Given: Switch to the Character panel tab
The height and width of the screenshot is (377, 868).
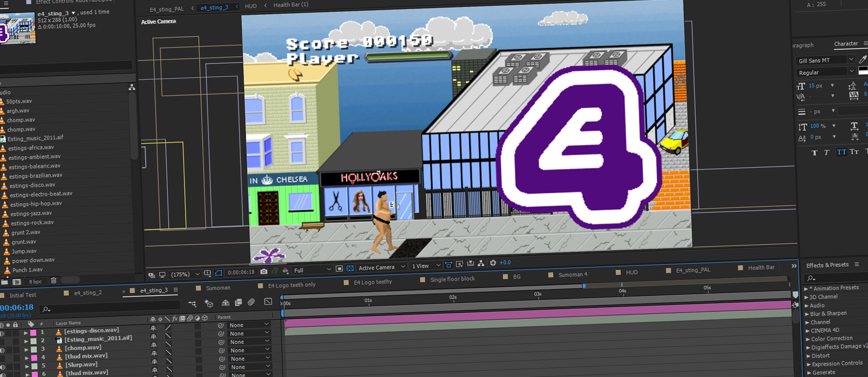Looking at the screenshot, I should point(846,43).
